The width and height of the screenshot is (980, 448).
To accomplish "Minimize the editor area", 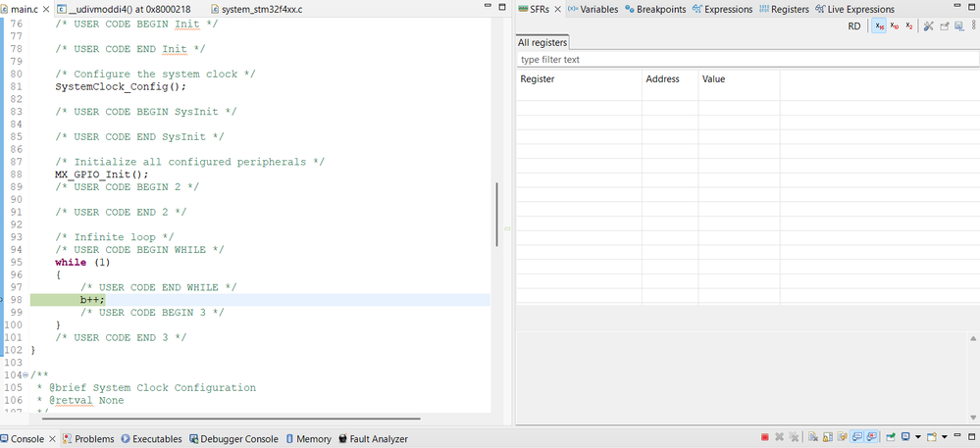I will (x=489, y=6).
